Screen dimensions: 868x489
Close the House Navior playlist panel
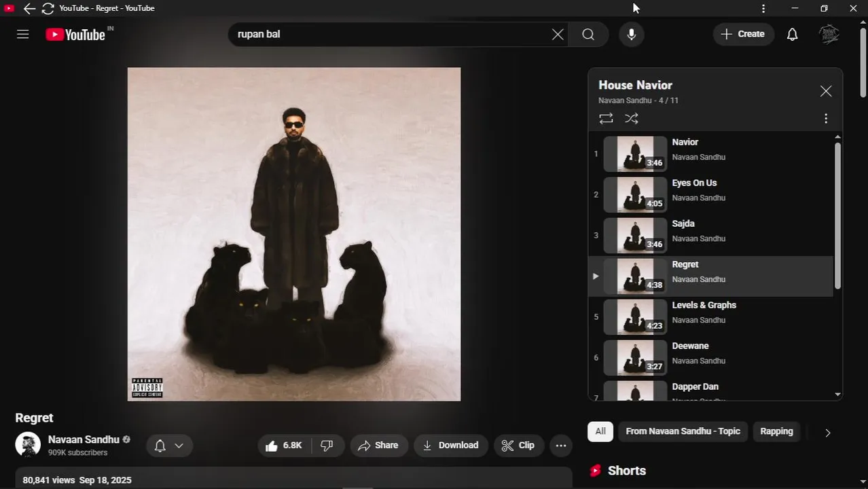pos(826,91)
